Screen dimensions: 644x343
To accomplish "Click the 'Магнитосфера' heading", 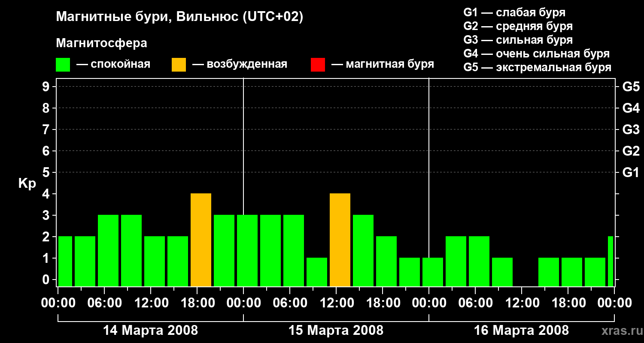I will (x=101, y=43).
